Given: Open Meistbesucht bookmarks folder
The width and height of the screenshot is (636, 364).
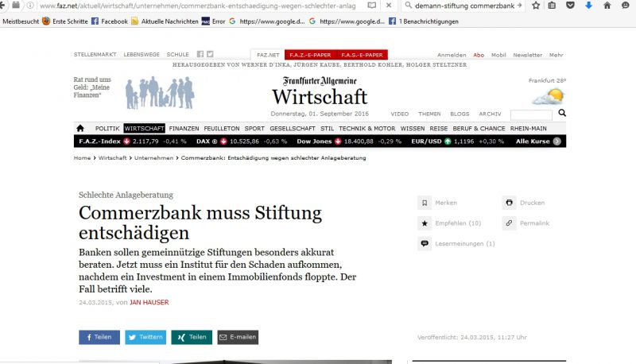Looking at the screenshot, I should pyautogui.click(x=21, y=21).
